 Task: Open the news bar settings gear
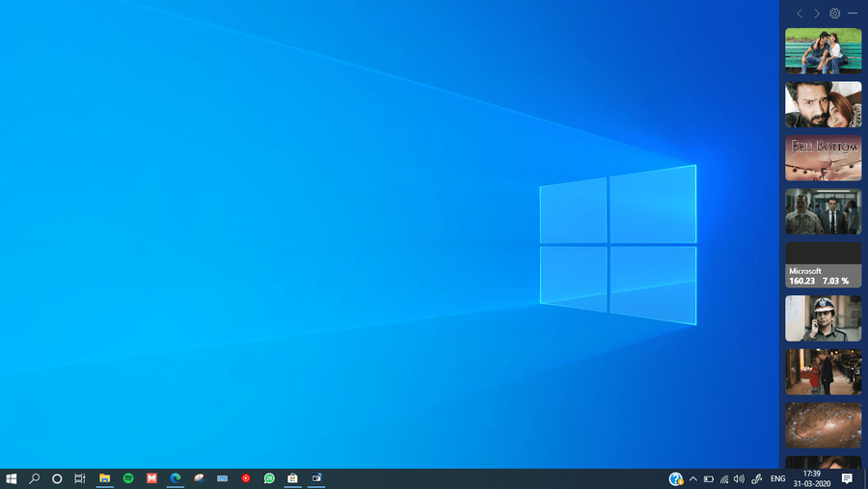(x=835, y=14)
